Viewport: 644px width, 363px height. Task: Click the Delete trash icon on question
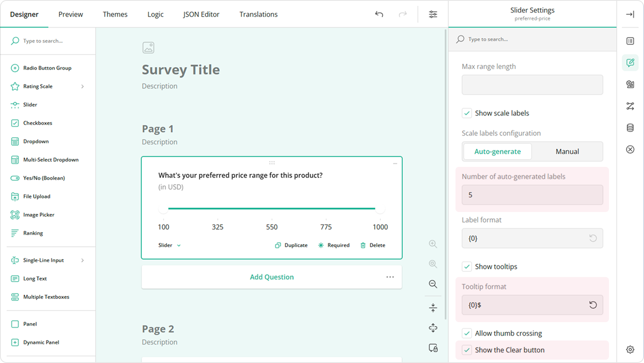point(363,245)
